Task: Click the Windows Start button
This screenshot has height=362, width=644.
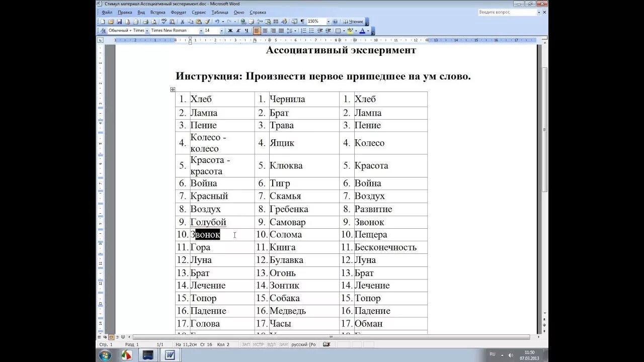Action: coord(105,355)
